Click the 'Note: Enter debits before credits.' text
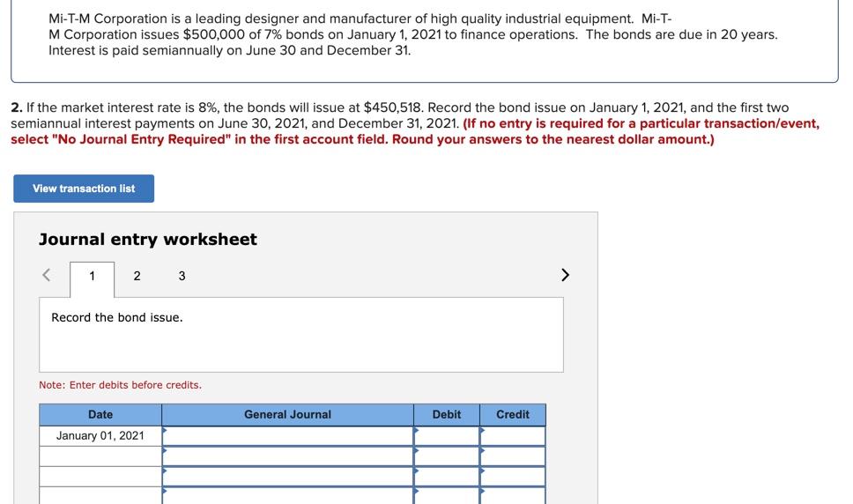The width and height of the screenshot is (853, 504). click(120, 385)
